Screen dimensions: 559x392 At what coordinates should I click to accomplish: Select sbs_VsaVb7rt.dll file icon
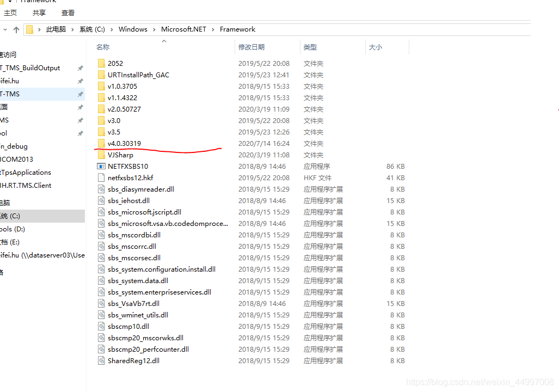tap(101, 304)
